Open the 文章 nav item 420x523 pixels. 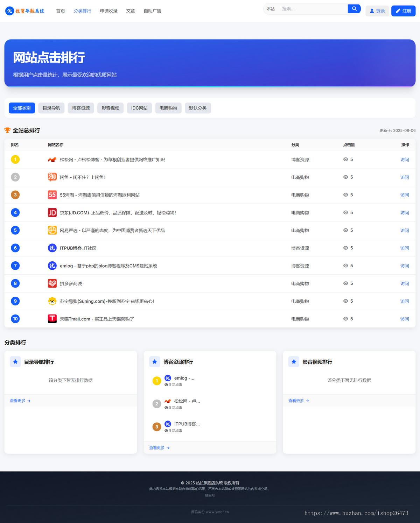click(131, 11)
